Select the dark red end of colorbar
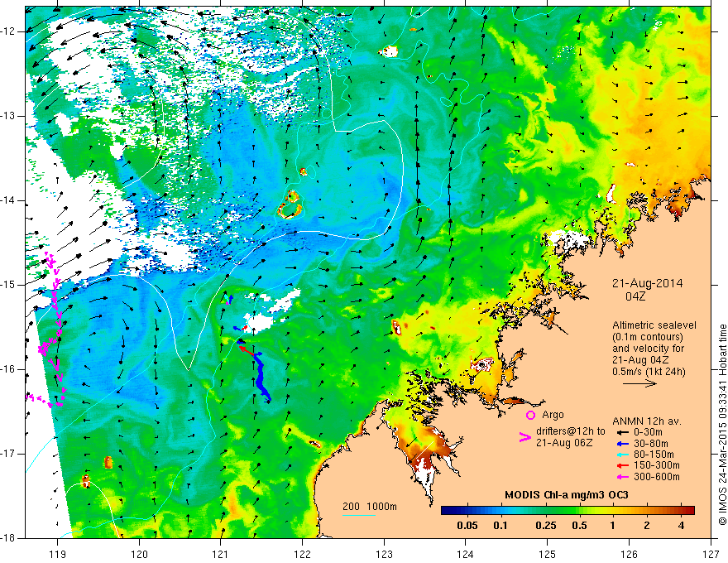The width and height of the screenshot is (728, 563). click(689, 511)
